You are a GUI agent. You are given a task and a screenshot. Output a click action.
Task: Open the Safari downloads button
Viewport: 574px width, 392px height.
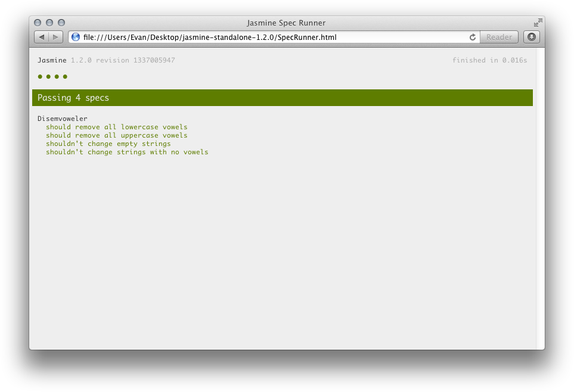pos(532,37)
